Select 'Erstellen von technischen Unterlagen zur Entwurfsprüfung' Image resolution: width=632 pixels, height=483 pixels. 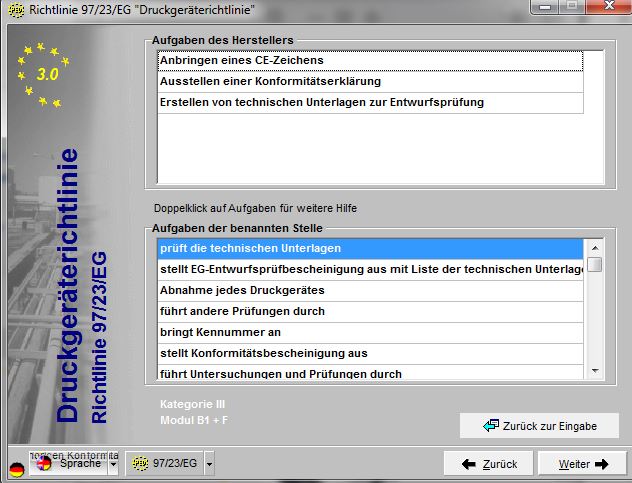pos(370,103)
